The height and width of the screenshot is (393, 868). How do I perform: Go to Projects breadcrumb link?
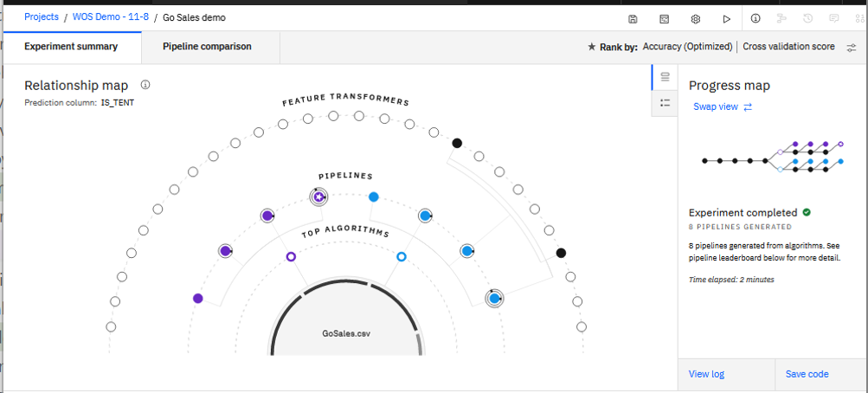42,17
